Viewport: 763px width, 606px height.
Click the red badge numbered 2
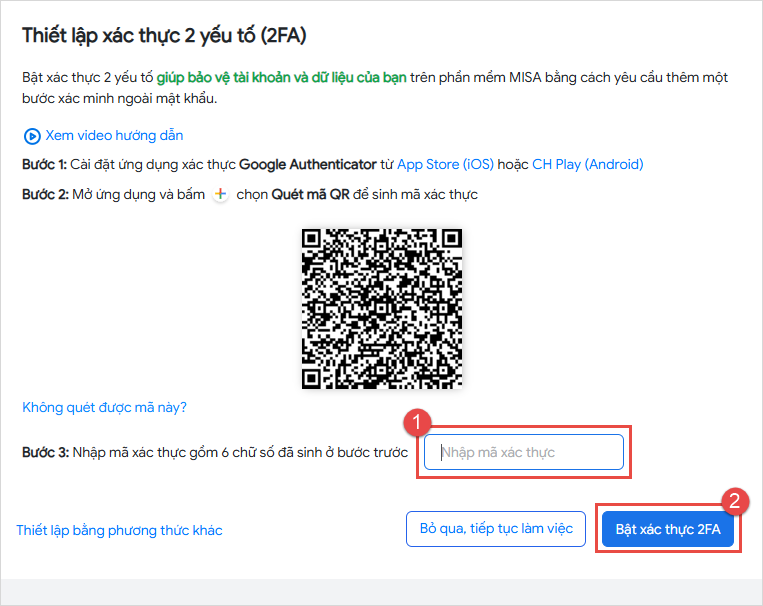tap(737, 499)
